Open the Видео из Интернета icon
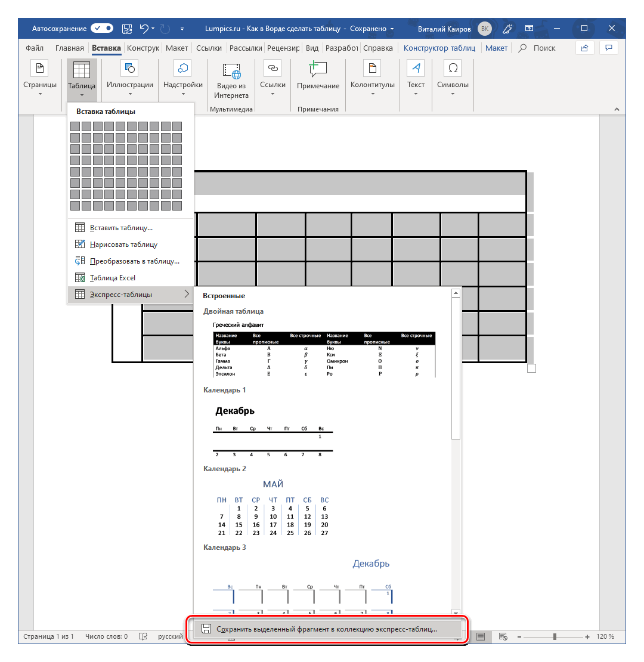 pos(231,72)
